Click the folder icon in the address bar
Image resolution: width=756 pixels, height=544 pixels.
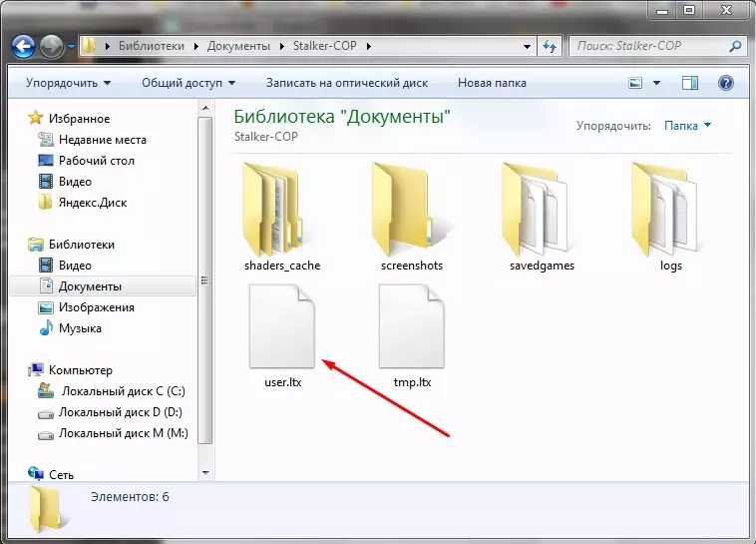tap(88, 46)
